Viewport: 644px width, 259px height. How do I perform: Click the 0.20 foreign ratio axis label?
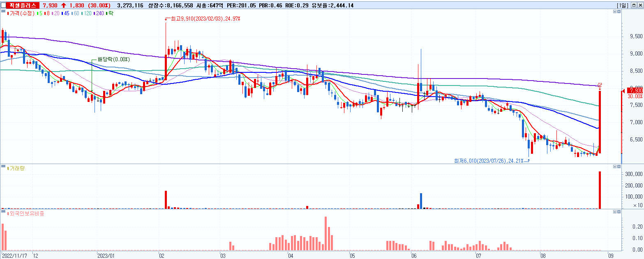pyautogui.click(x=638, y=227)
